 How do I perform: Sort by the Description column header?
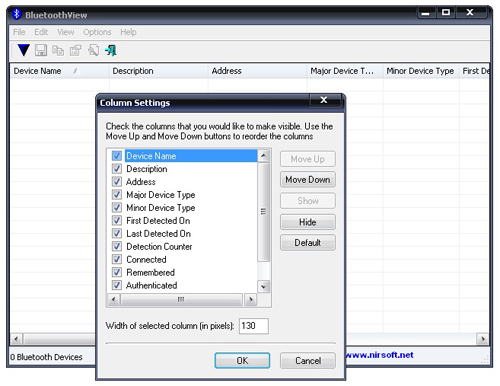click(x=159, y=71)
